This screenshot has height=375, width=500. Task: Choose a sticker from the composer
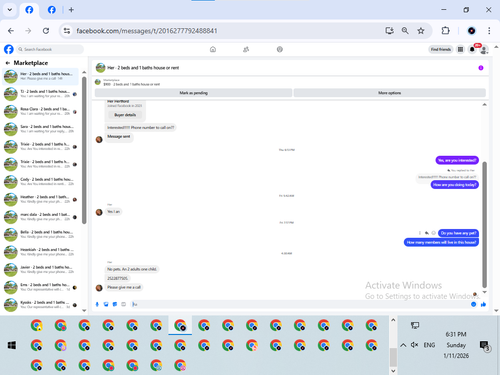point(115,304)
